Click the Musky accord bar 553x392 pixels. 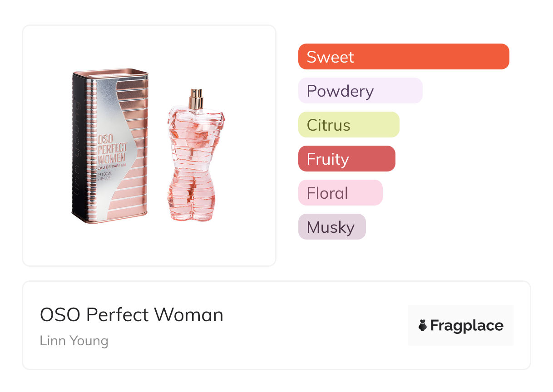point(331,227)
